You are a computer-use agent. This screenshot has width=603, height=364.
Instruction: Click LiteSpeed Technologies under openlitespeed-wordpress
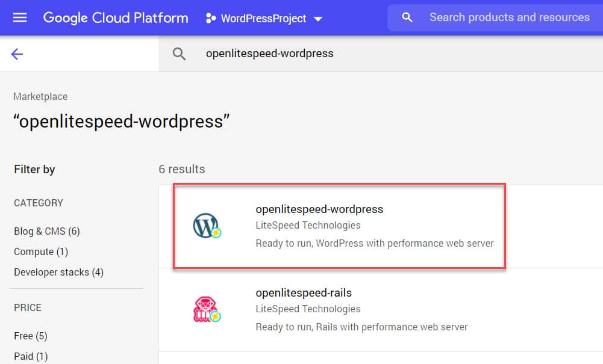pos(308,226)
